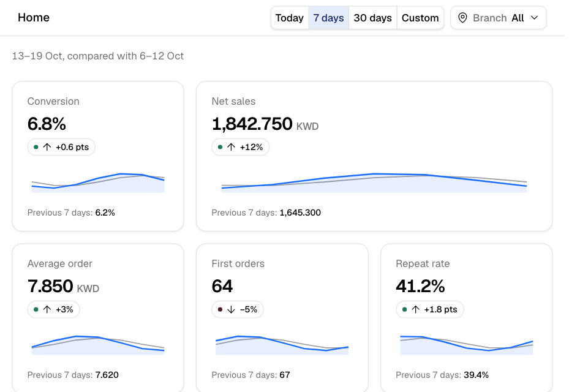
Task: Click the First orders sparkline chart
Action: coord(282,345)
